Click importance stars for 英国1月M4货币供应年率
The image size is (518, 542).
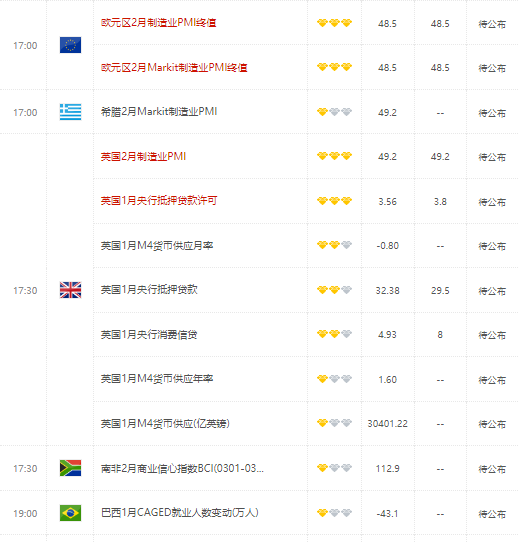click(335, 379)
